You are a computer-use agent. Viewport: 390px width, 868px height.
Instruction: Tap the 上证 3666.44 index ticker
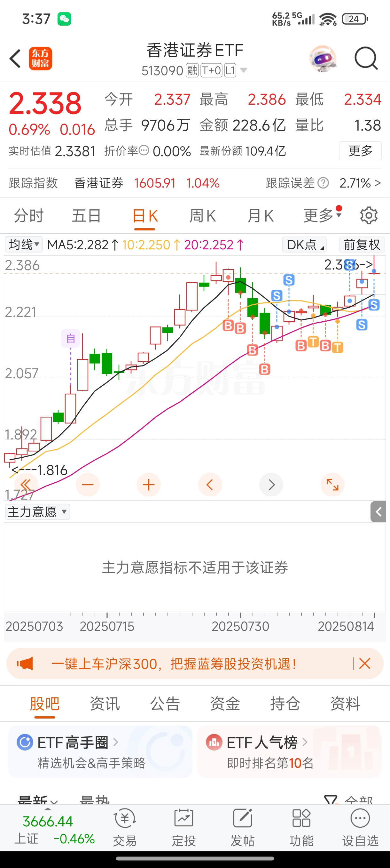tap(54, 829)
